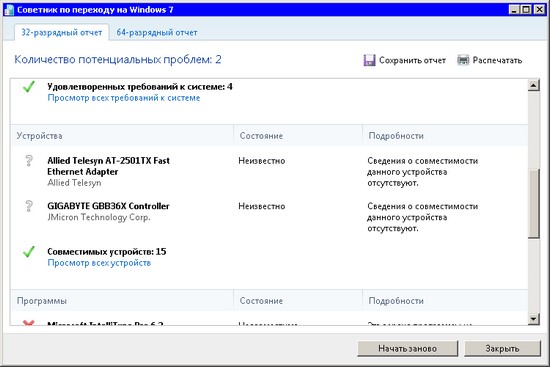Screen dimensions: 550x367
Task: Click Количество потенциальных проблем: 2 heading
Action: click(x=118, y=60)
